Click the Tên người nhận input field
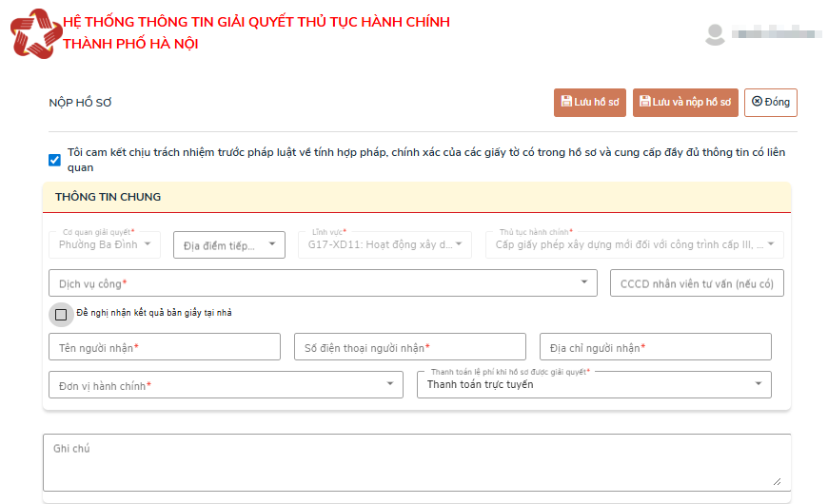Viewport: 828px width, 504px height. click(164, 347)
